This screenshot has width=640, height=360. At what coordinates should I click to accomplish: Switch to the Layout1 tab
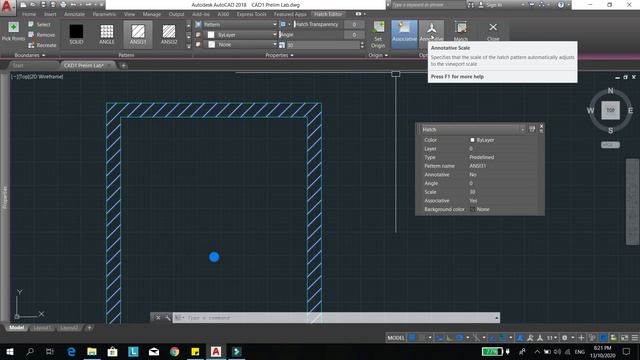point(42,328)
